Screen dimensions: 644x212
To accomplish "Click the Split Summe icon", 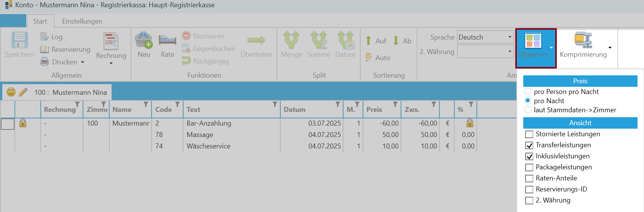I will 319,40.
